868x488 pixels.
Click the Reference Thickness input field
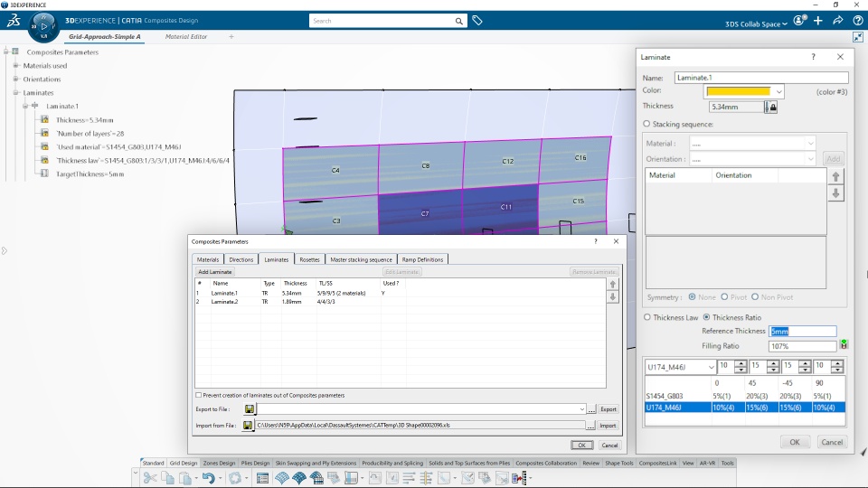[803, 332]
